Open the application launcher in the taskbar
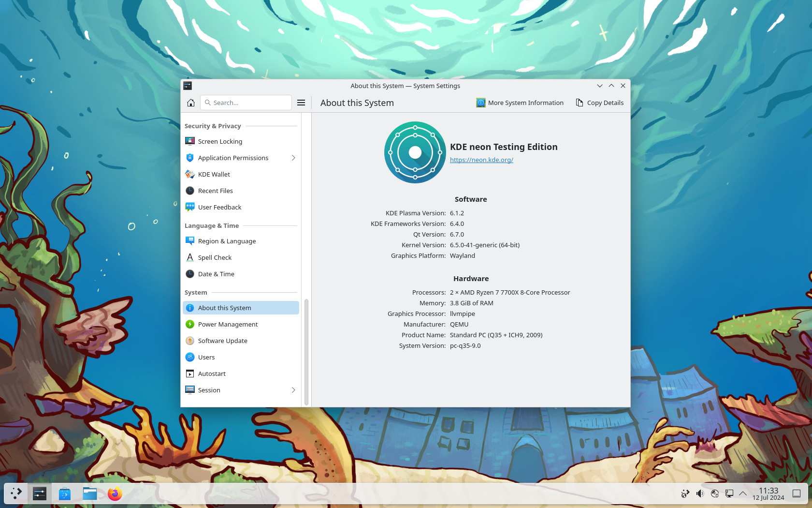The height and width of the screenshot is (508, 812). [x=16, y=493]
